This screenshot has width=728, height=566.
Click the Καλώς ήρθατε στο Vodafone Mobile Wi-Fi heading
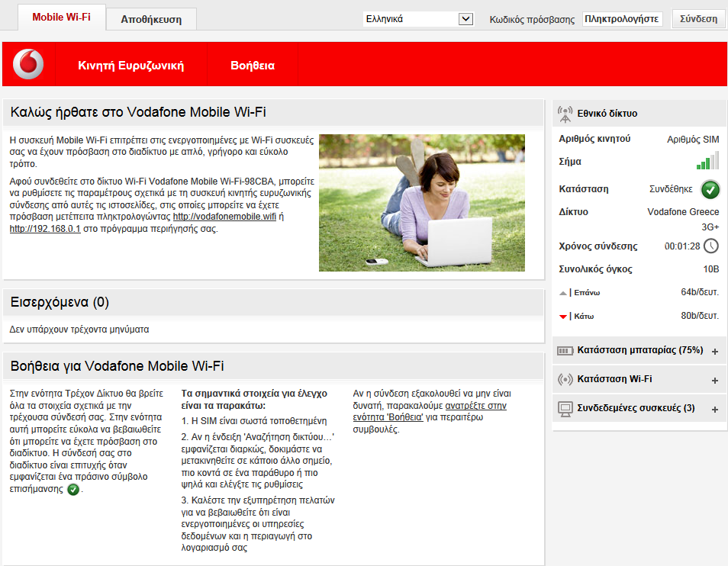(138, 112)
